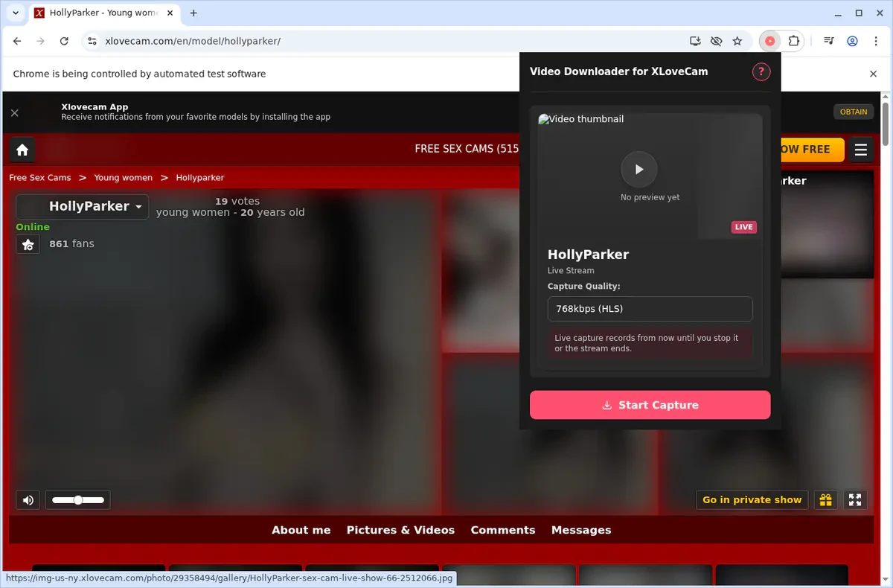This screenshot has width=893, height=588.
Task: Open the tab search chevron
Action: pos(15,13)
